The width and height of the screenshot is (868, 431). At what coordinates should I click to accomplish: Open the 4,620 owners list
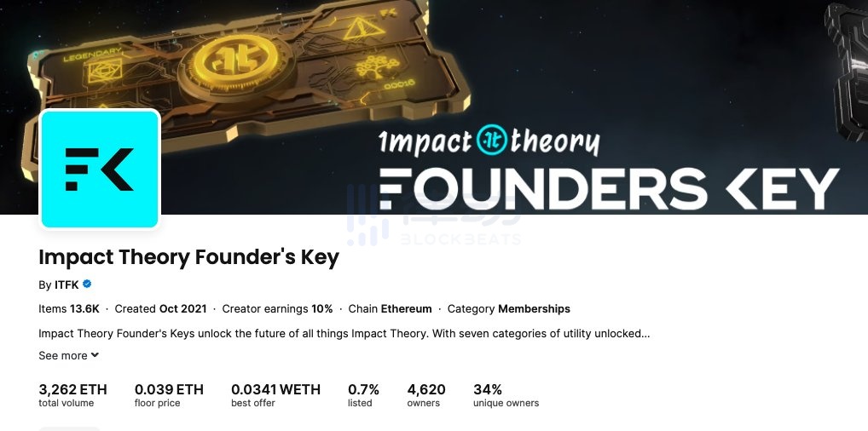click(x=426, y=395)
